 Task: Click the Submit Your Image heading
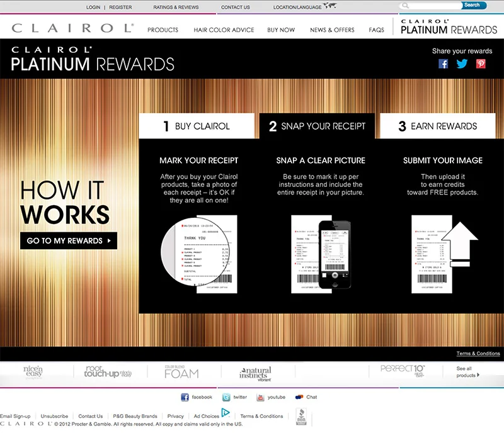443,160
